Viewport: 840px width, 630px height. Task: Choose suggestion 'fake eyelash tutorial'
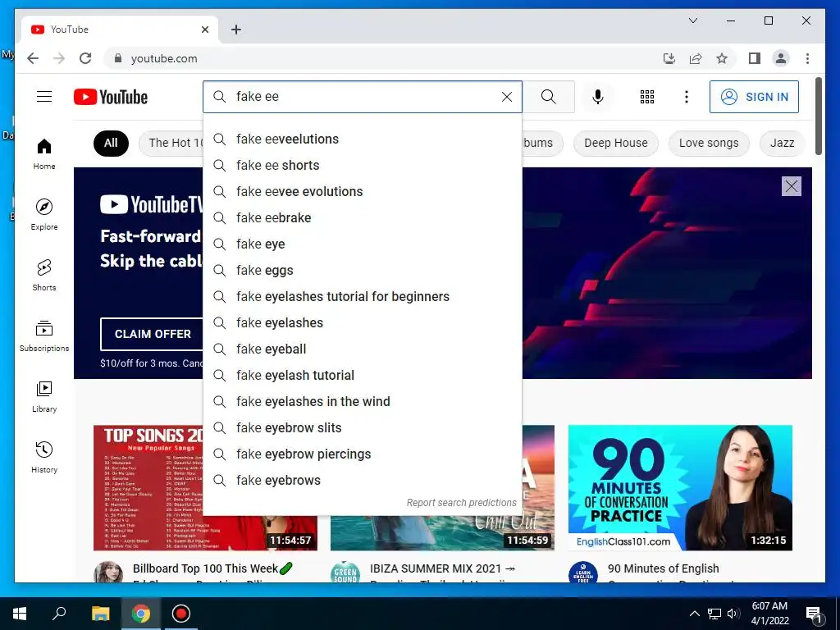click(x=362, y=375)
